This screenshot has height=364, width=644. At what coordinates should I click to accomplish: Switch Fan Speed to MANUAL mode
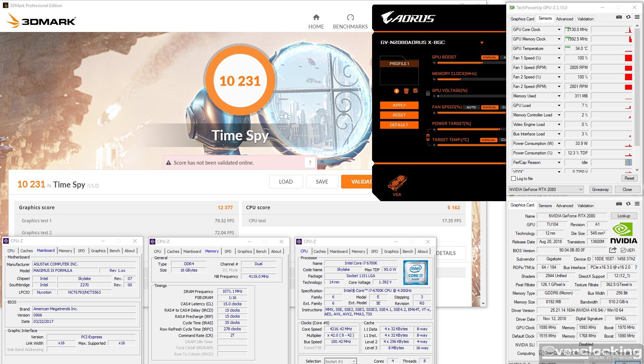click(x=490, y=107)
